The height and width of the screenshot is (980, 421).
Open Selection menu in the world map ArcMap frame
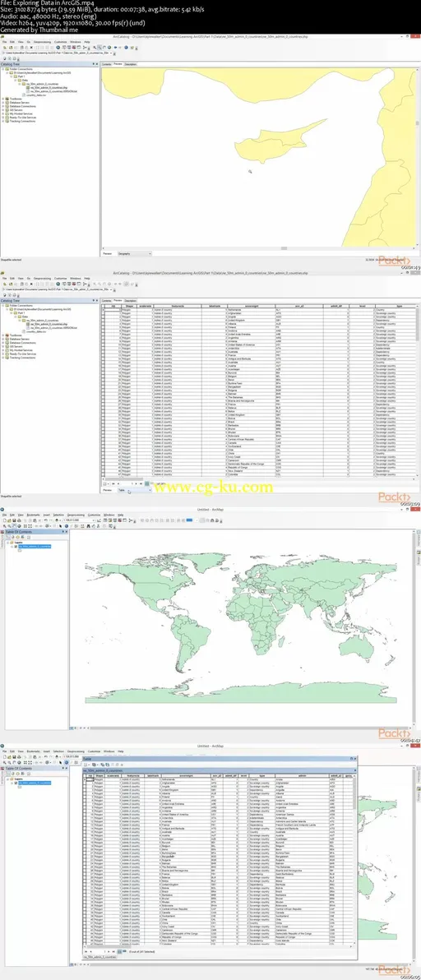[58, 515]
